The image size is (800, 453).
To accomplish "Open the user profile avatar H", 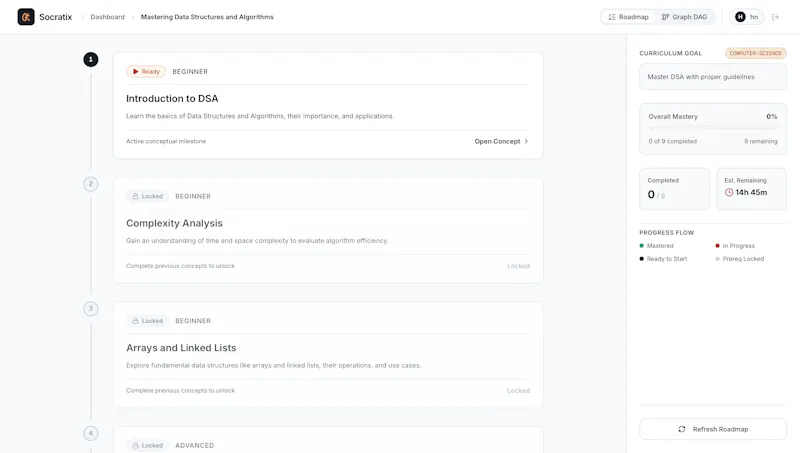I will [x=740, y=17].
